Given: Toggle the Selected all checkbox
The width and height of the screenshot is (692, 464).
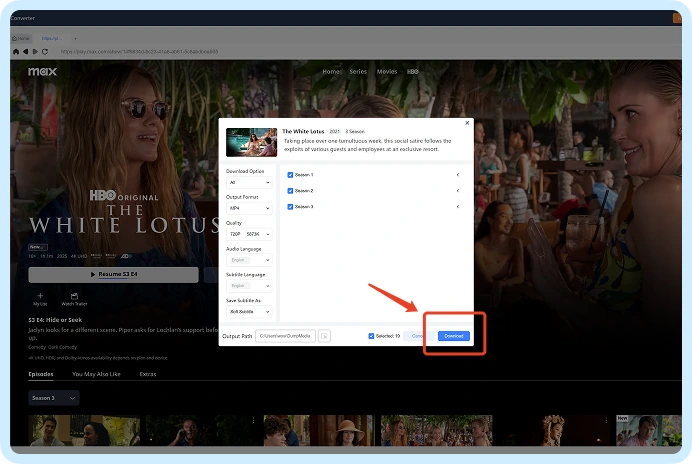Looking at the screenshot, I should 371,336.
